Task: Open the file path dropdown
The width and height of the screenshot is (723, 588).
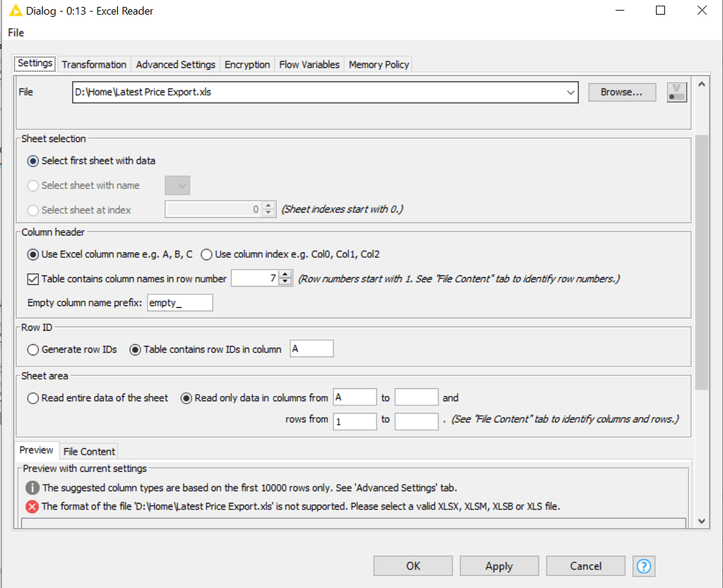Action: pos(570,92)
